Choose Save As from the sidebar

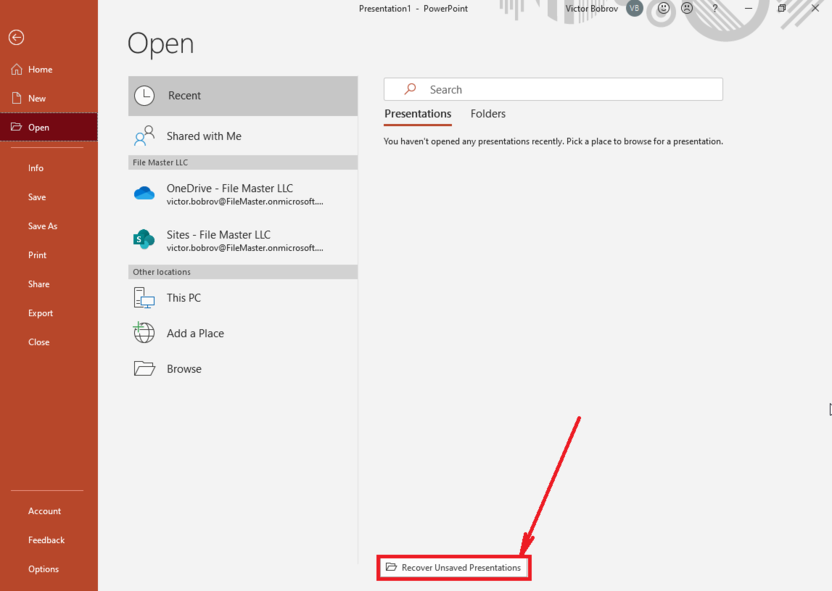(x=49, y=226)
